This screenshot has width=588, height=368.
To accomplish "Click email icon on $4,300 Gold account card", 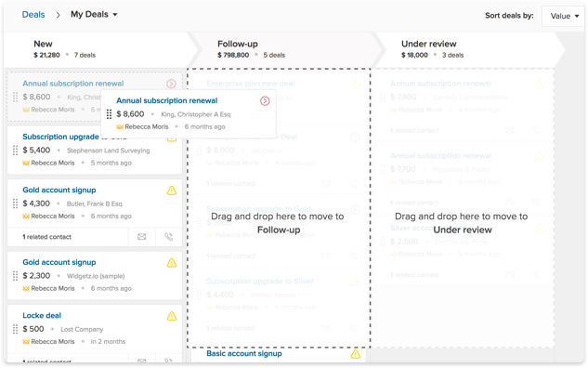I will [142, 237].
